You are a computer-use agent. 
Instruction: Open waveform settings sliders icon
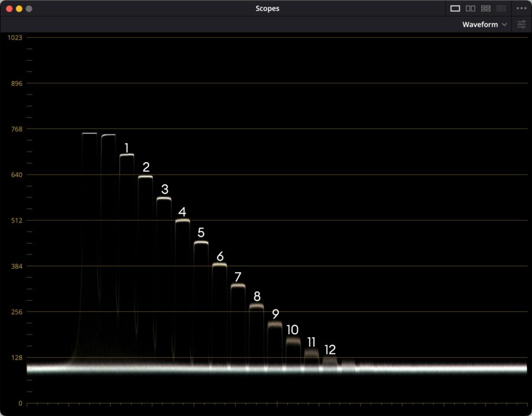521,25
